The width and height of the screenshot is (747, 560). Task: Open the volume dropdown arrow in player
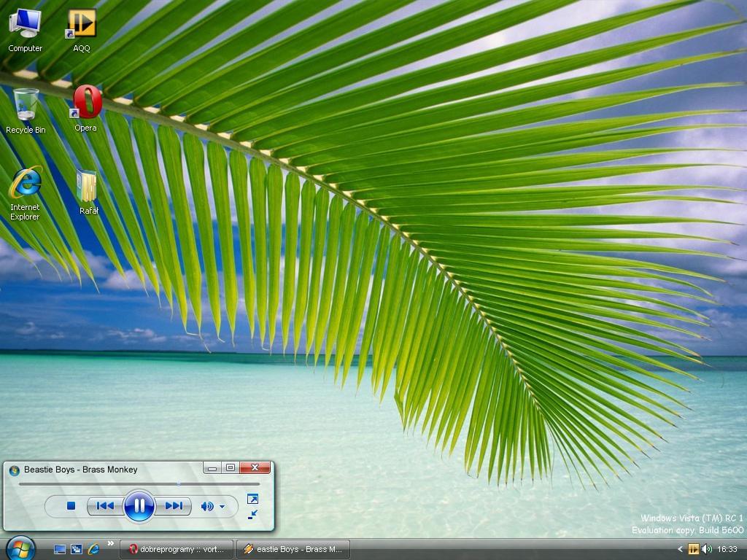(222, 507)
